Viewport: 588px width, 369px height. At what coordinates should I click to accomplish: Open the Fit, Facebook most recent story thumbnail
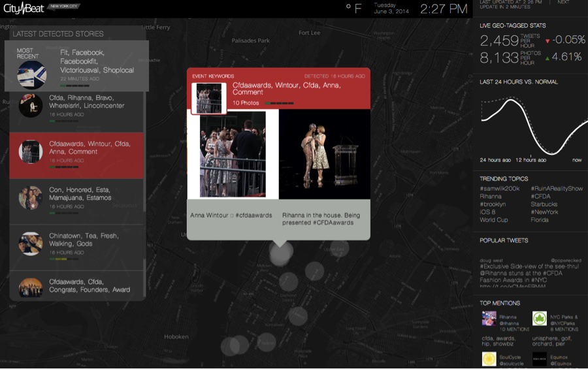(x=32, y=75)
